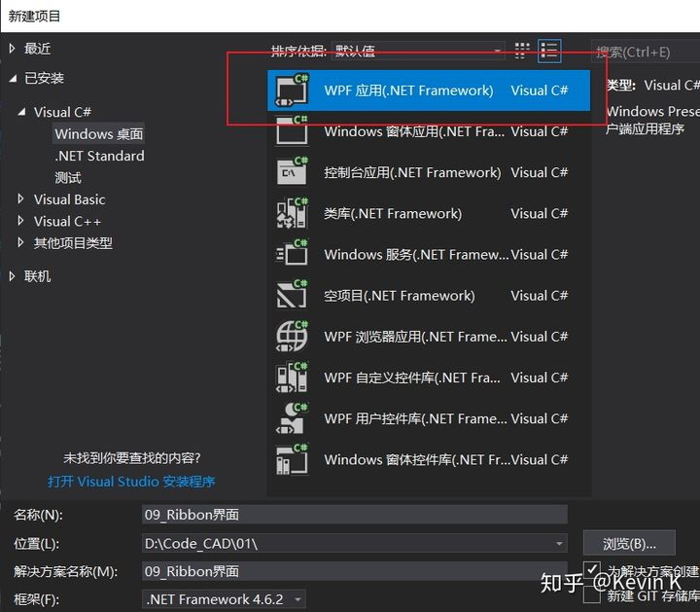Image resolution: width=700 pixels, height=612 pixels.
Task: Click the WPF 应用(.NET Framework) template name
Action: [408, 90]
